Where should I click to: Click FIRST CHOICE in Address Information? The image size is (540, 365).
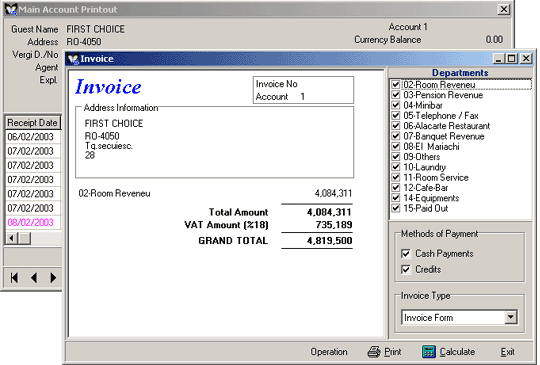point(114,124)
